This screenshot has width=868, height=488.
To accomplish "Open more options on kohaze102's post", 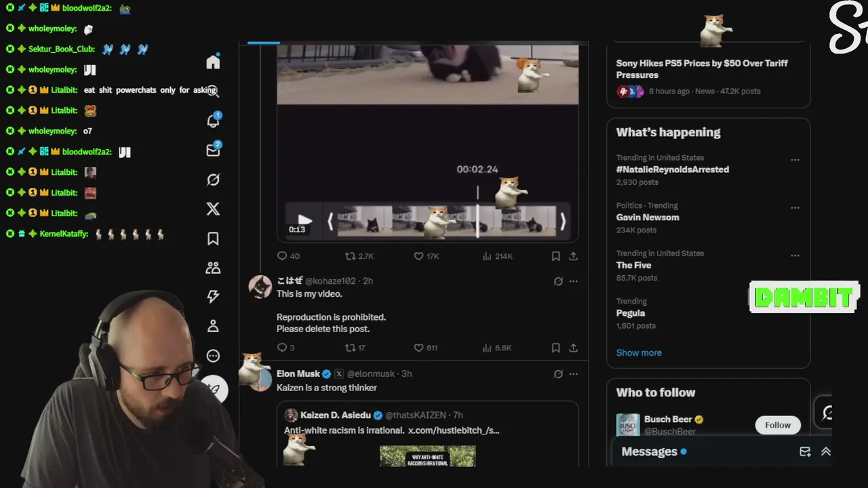I will tap(573, 281).
